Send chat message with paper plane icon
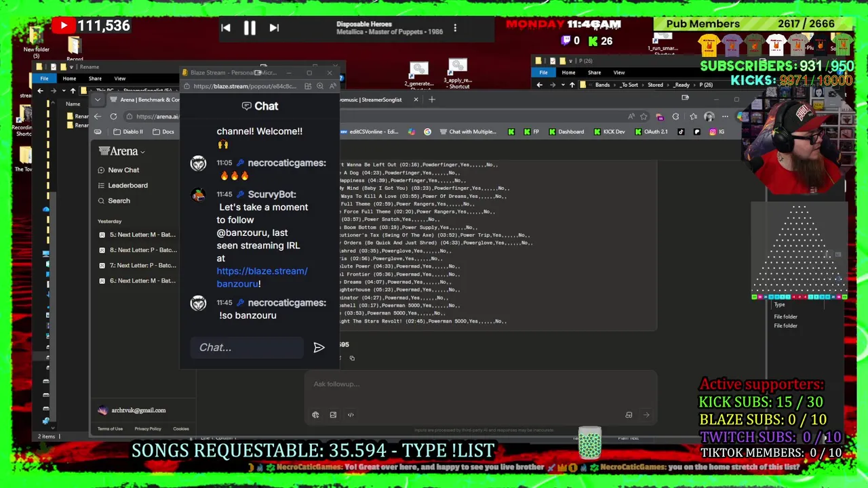 click(x=319, y=347)
